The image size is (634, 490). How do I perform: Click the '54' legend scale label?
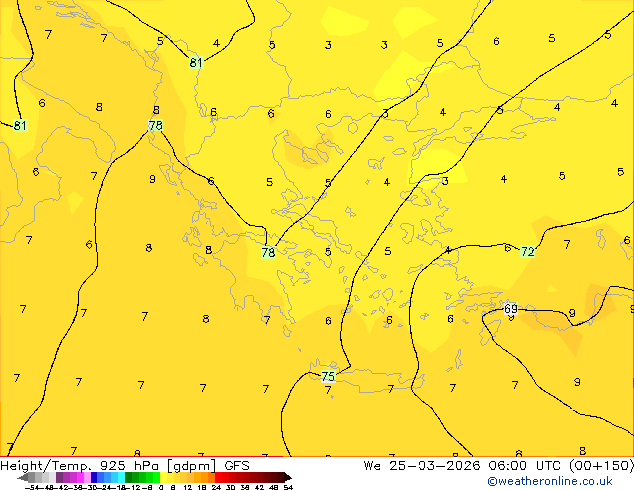[x=288, y=487]
